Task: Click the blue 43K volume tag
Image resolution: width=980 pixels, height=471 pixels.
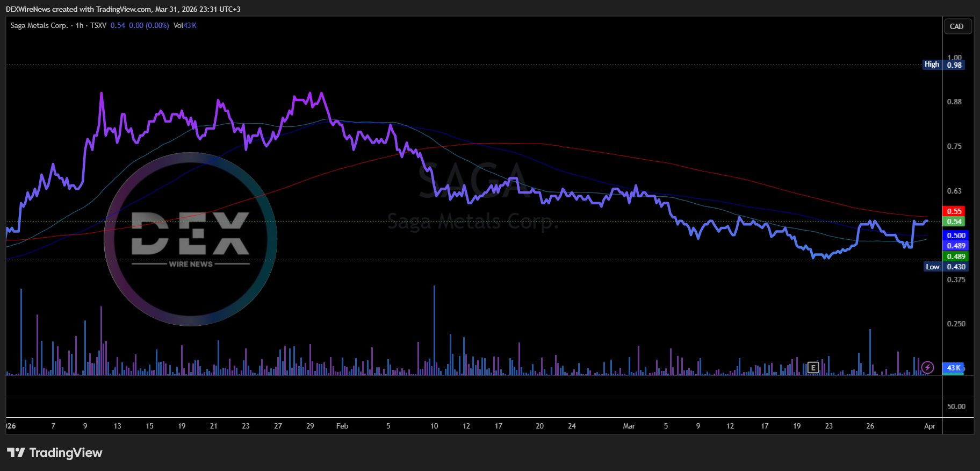Action: (954, 368)
